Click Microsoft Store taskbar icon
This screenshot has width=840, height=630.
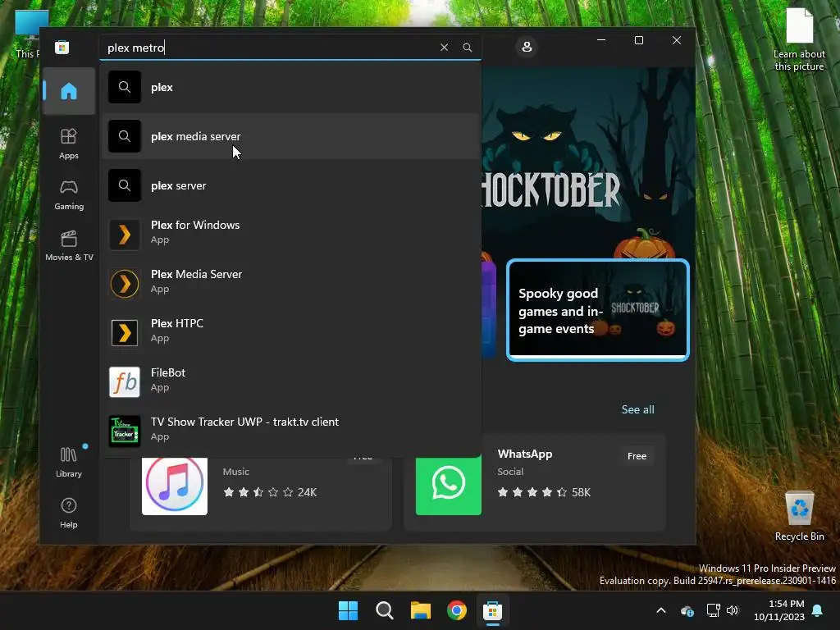pos(492,610)
